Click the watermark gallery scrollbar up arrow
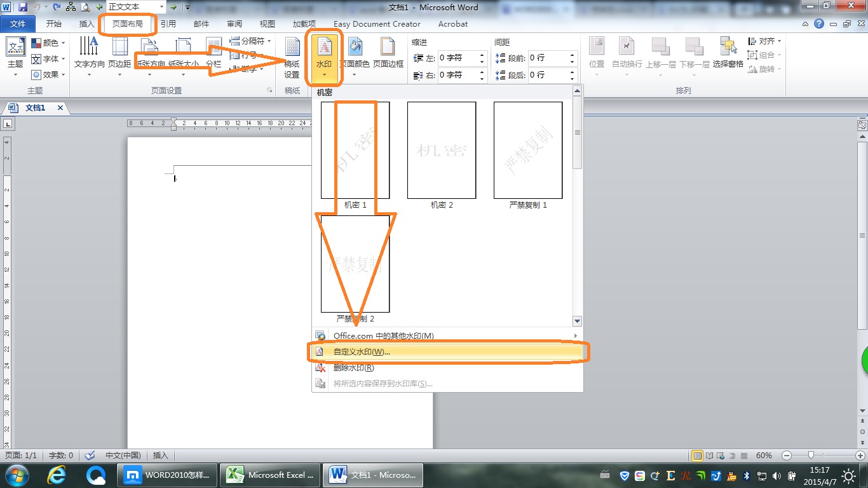Image resolution: width=868 pixels, height=488 pixels. 577,91
